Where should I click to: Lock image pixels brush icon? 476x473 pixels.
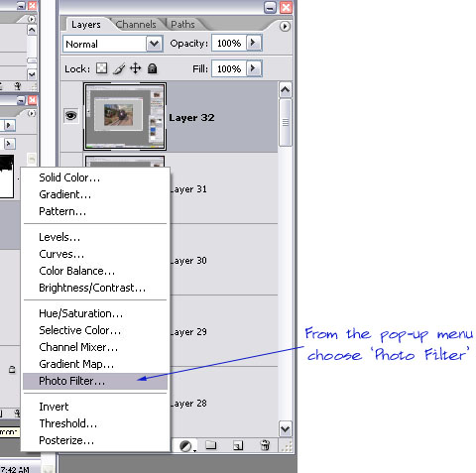click(119, 68)
